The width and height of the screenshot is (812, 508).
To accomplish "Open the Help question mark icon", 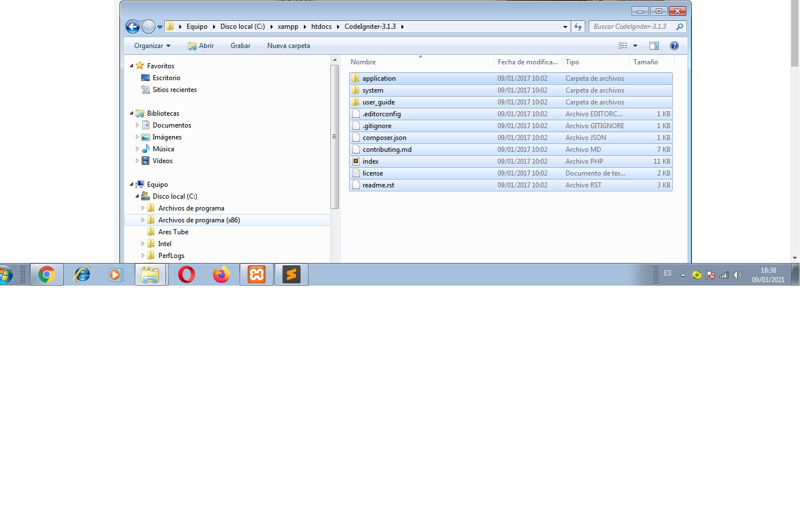I will tap(674, 46).
